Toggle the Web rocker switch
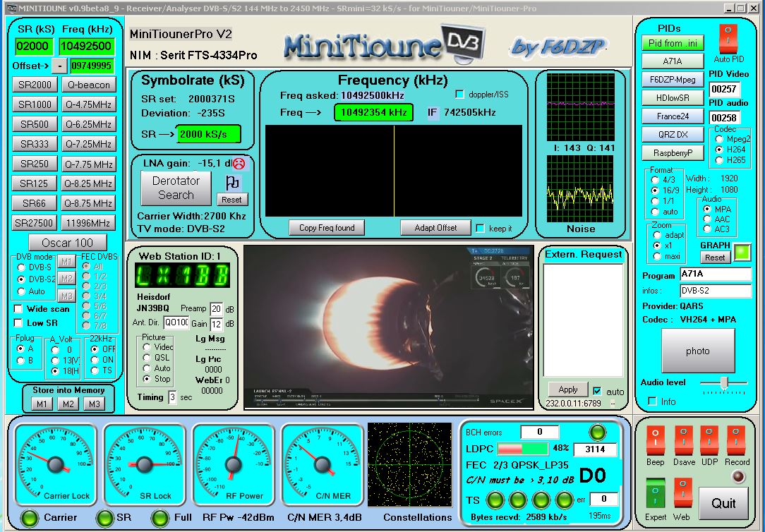 point(682,494)
